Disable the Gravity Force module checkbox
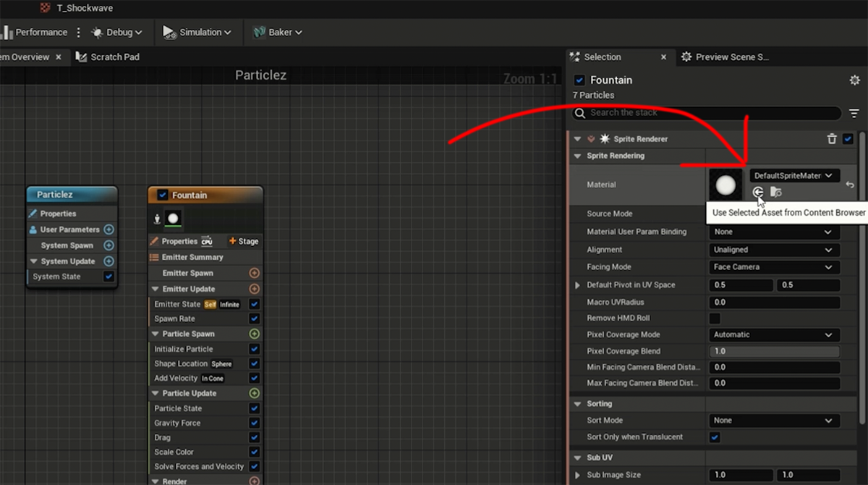This screenshot has width=868, height=485. coord(254,423)
